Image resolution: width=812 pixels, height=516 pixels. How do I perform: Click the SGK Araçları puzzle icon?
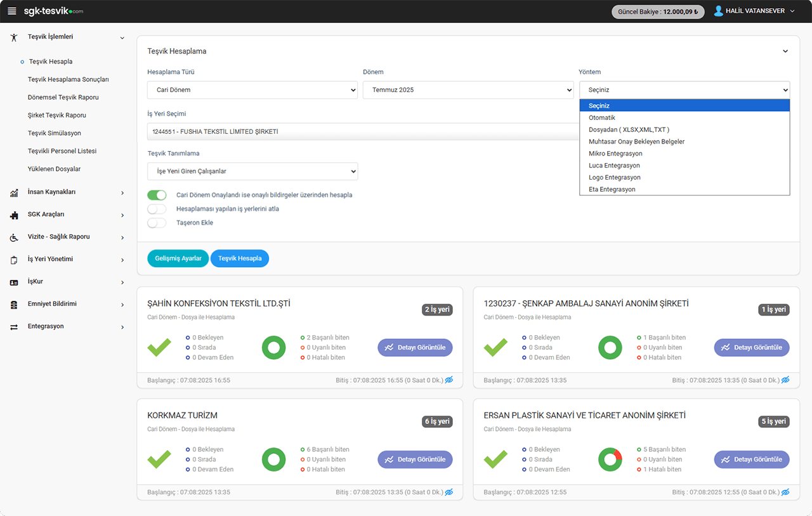coord(14,215)
